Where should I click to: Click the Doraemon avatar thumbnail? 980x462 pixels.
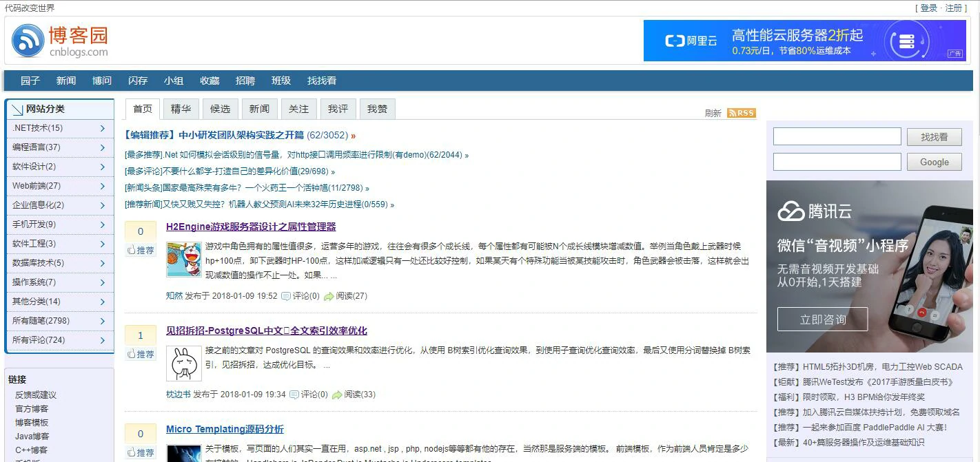184,260
